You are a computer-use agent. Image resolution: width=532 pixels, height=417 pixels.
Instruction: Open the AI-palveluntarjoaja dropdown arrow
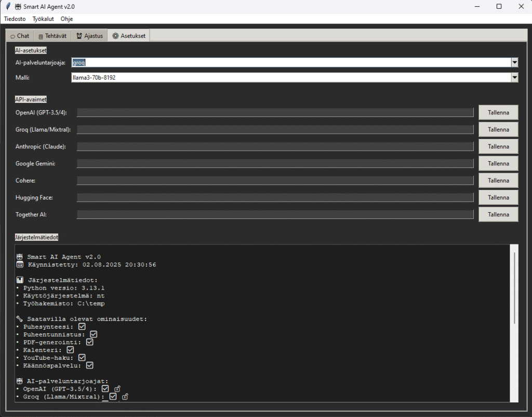tap(514, 62)
